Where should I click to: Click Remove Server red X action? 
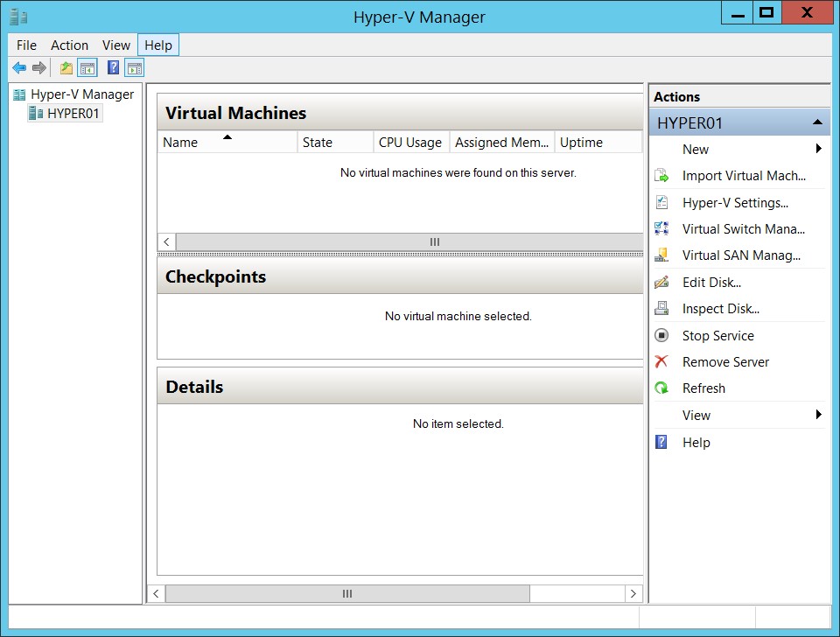tap(725, 362)
